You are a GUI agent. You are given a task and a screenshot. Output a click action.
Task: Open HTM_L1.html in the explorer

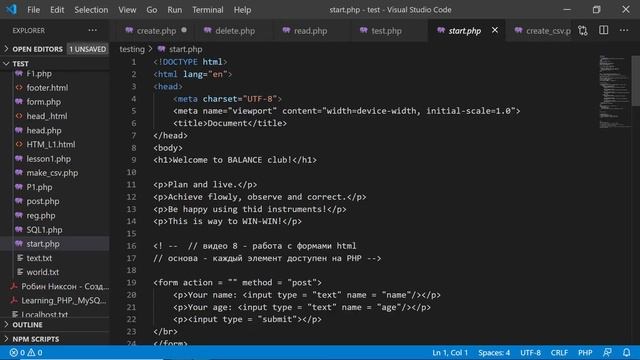pos(51,144)
